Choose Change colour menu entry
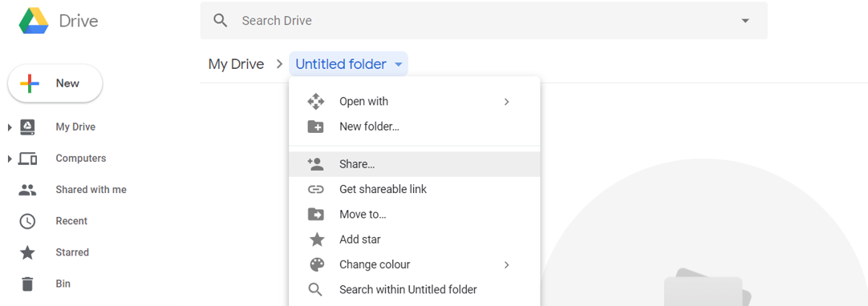 tap(414, 264)
